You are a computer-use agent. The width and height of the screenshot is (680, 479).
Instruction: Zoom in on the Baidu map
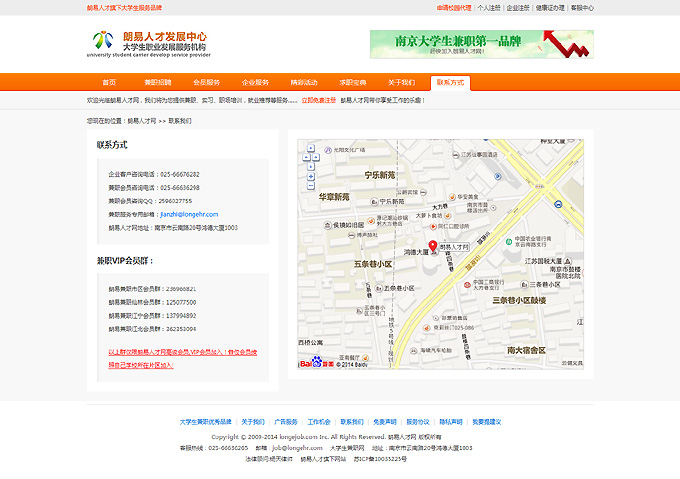pyautogui.click(x=311, y=176)
